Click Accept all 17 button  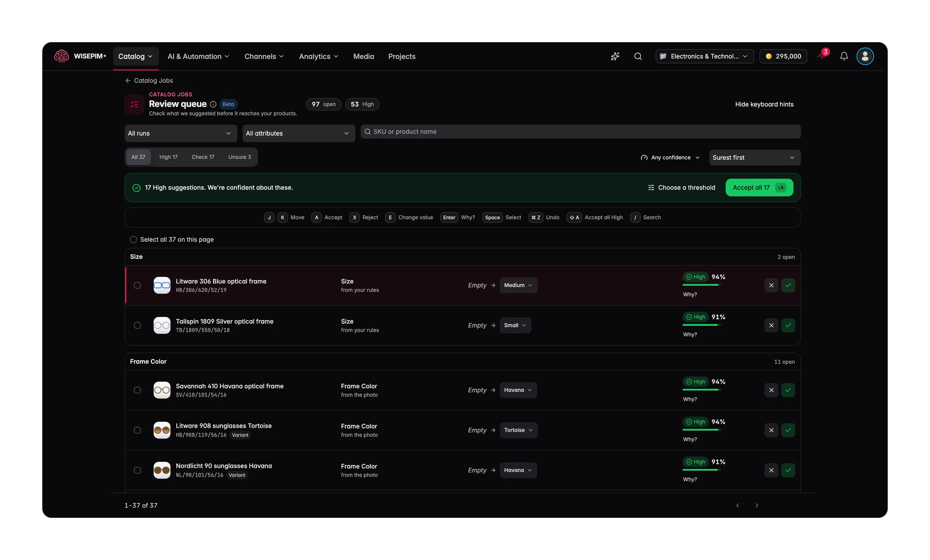point(759,188)
